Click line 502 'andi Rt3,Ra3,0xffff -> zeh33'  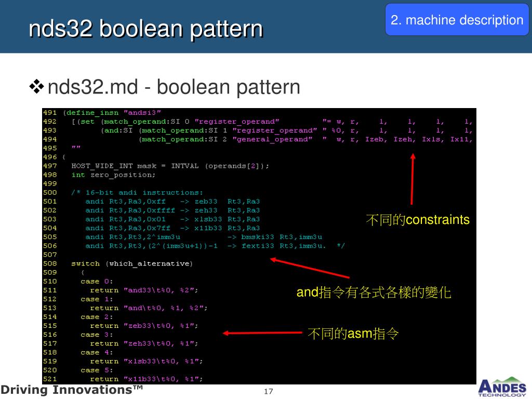click(172, 210)
